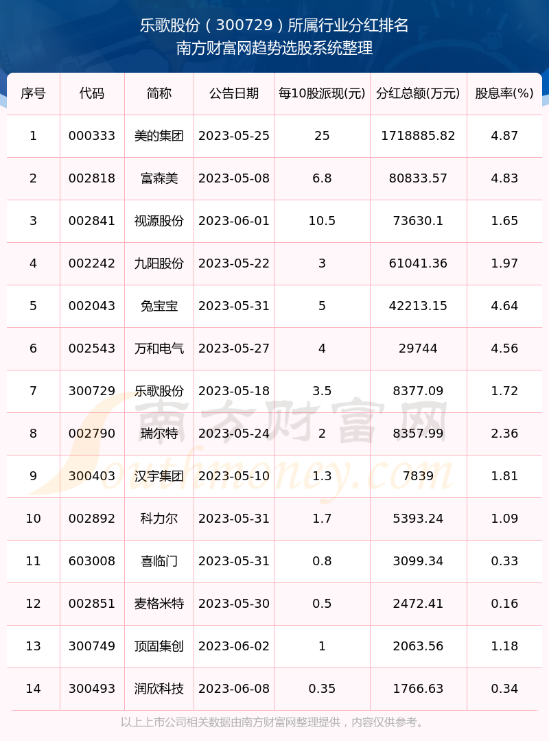549x756 pixels.
Task: Click dividend yield 4.87
Action: tap(504, 136)
